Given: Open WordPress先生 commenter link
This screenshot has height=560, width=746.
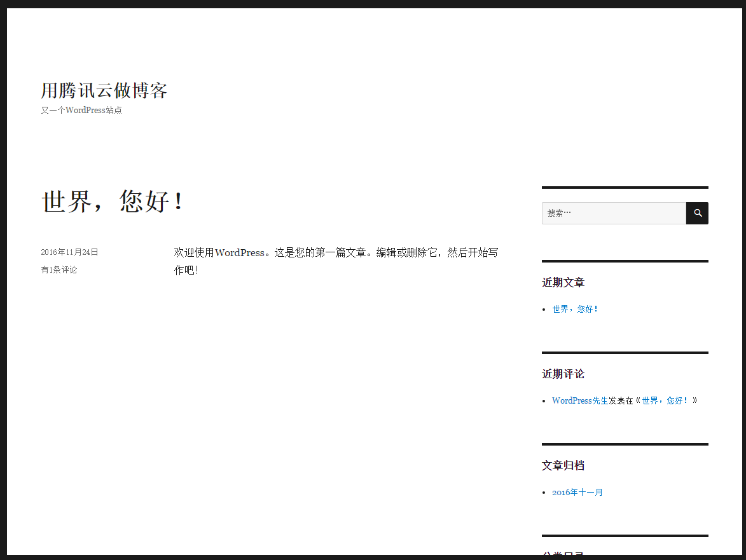Looking at the screenshot, I should (580, 400).
